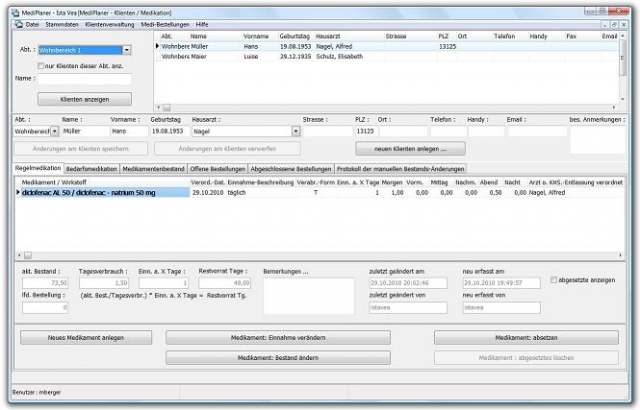Click 'Neues Medikament anlegen' button
Viewport: 640px width, 410px height.
pyautogui.click(x=86, y=338)
